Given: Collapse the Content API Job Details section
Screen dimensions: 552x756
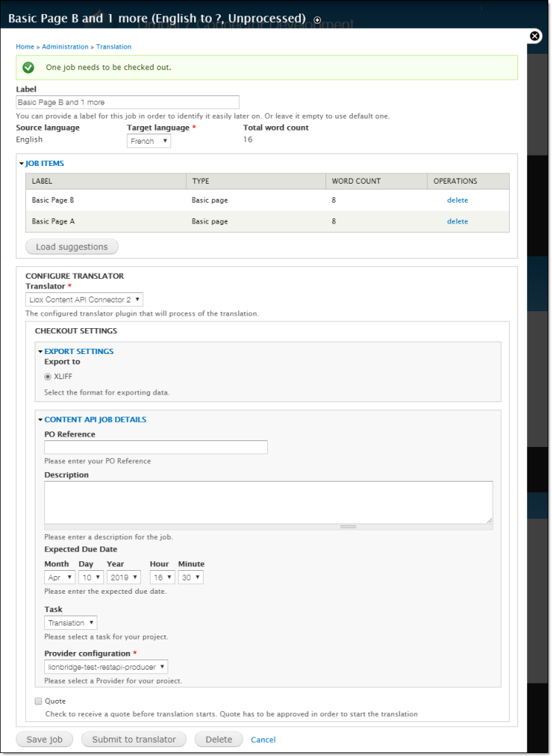Looking at the screenshot, I should (x=94, y=419).
